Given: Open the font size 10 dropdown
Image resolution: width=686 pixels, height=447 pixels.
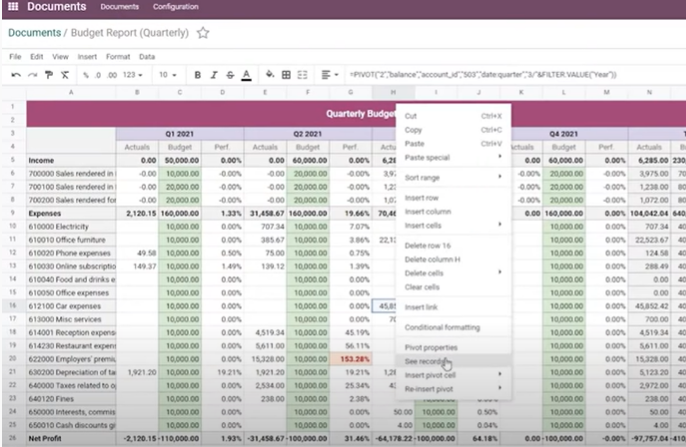Looking at the screenshot, I should click(x=168, y=75).
